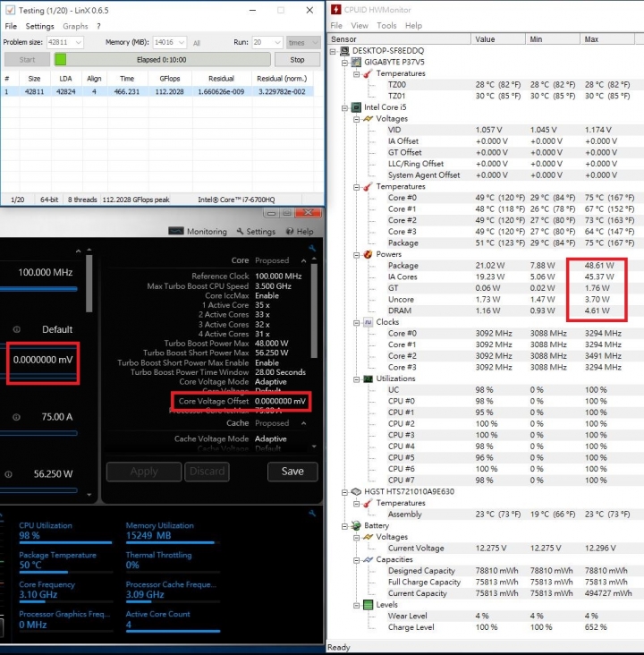This screenshot has height=655, width=644.
Task: Click the Save button in XTU
Action: coord(292,472)
